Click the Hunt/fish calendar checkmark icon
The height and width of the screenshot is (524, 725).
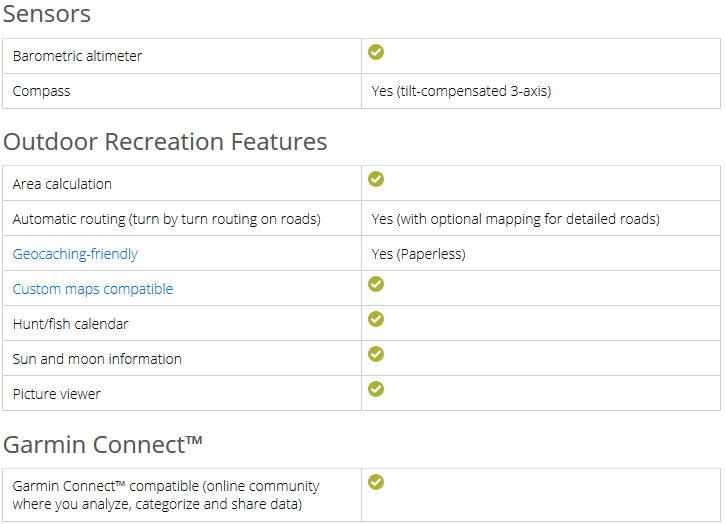point(376,319)
